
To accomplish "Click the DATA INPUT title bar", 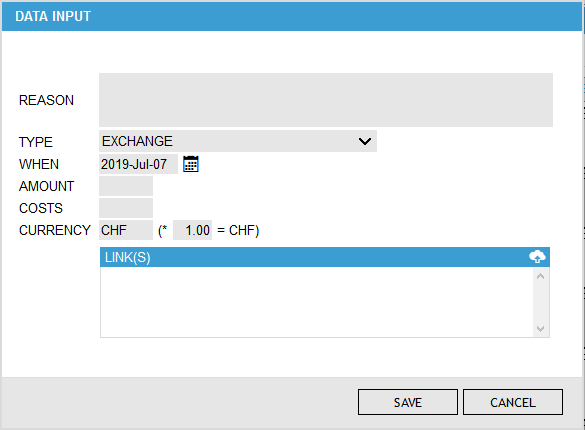I will (292, 16).
